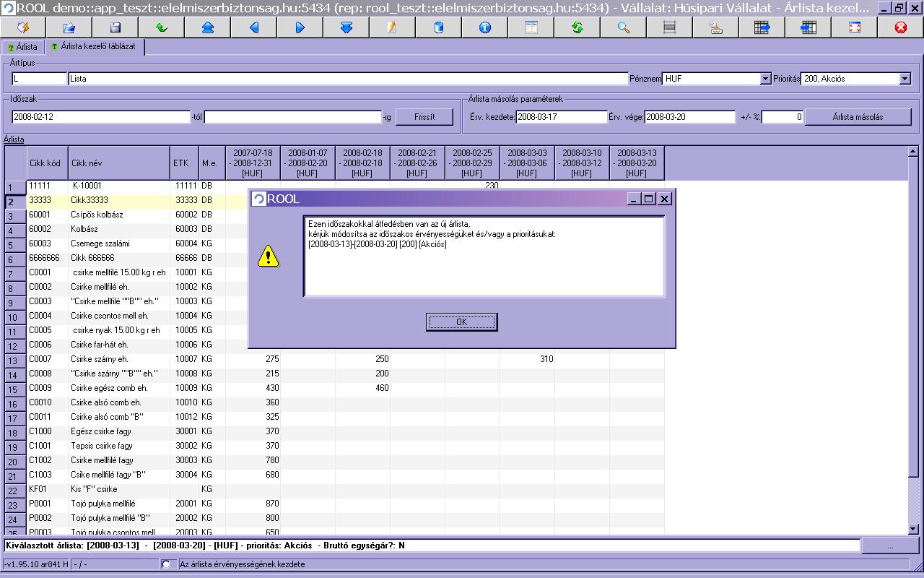Switch to the Árlista tab
This screenshot has height=578, width=924.
pyautogui.click(x=22, y=47)
